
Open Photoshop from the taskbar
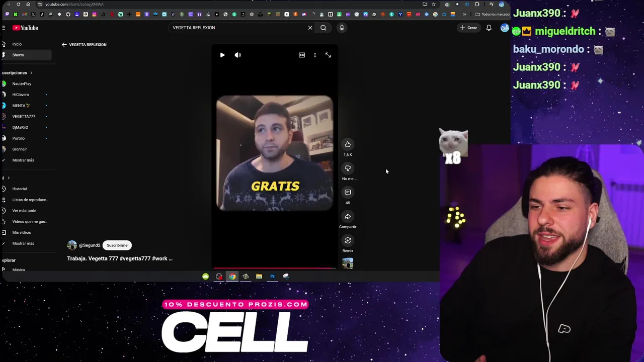(x=272, y=277)
